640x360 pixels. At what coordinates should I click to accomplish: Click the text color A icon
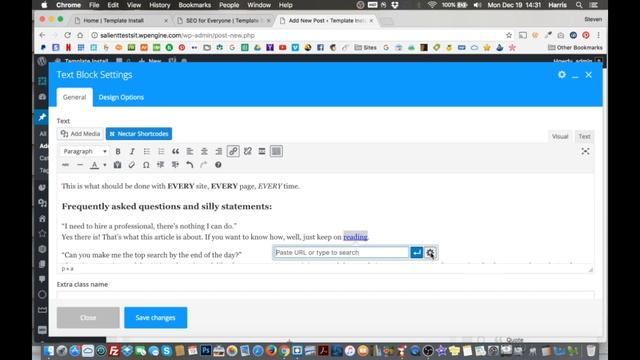coord(94,165)
